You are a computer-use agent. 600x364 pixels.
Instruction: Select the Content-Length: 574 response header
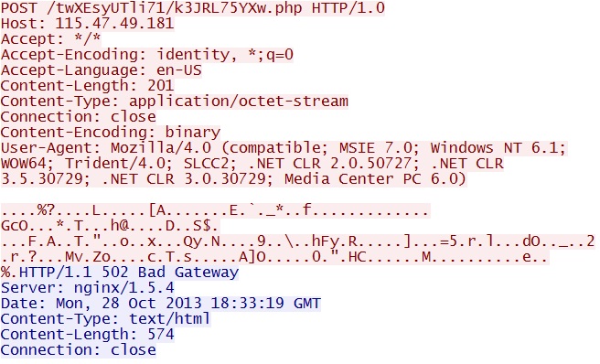click(x=87, y=335)
